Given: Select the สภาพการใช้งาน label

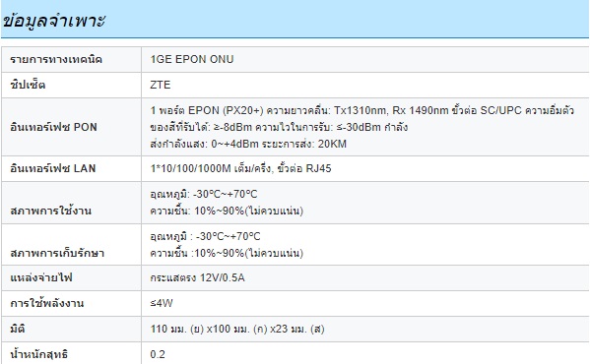Looking at the screenshot, I should (51, 211).
